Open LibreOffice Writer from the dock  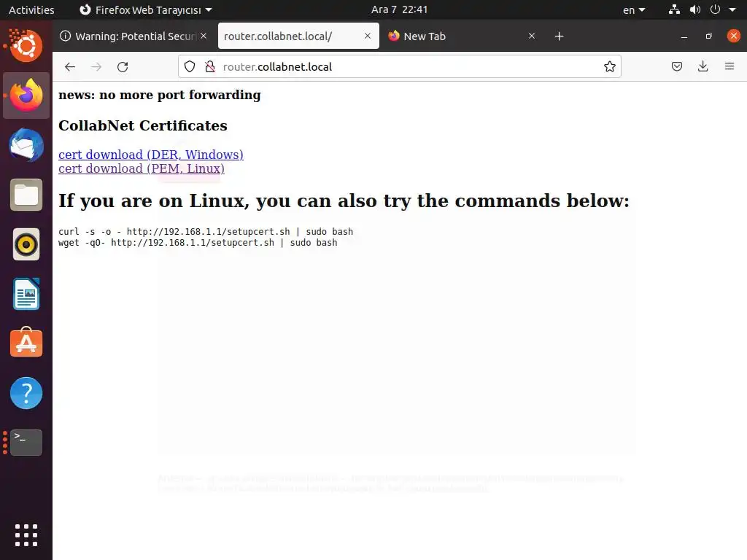click(26, 294)
